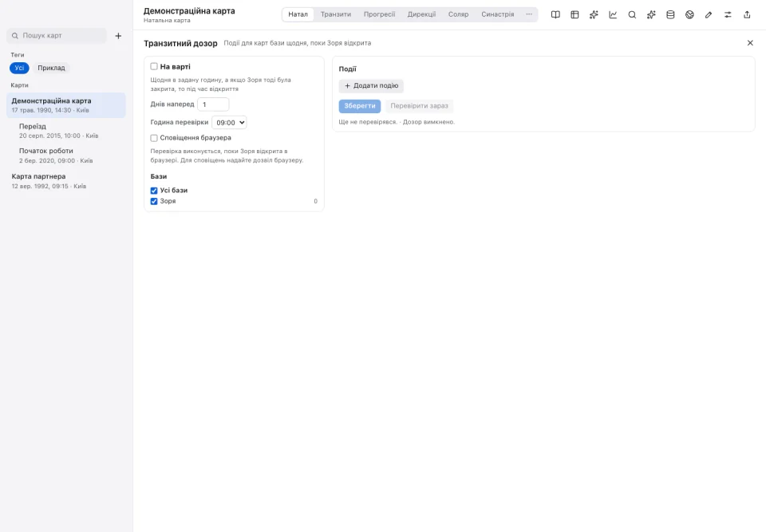The image size is (766, 532).
Task: Select the Синастрія tab
Action: point(497,14)
